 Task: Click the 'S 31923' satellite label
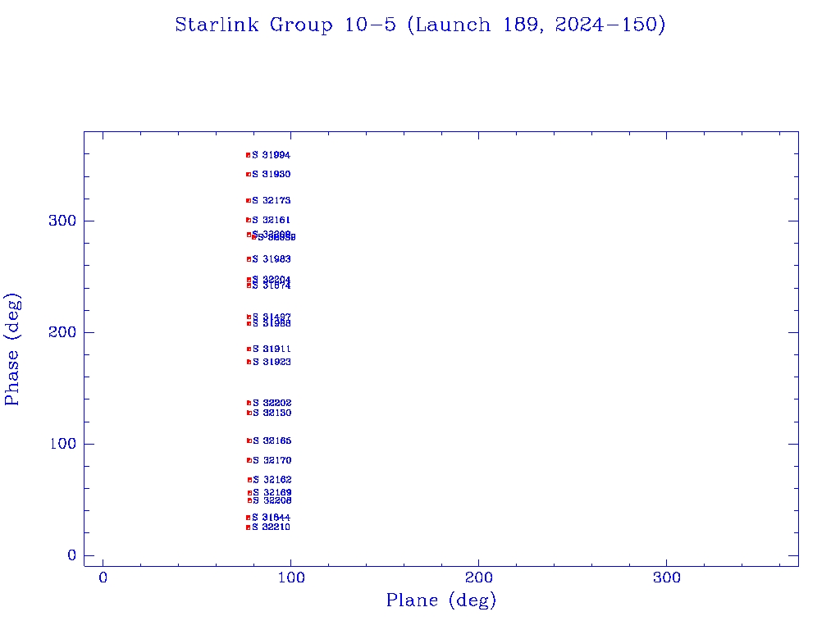click(x=272, y=362)
